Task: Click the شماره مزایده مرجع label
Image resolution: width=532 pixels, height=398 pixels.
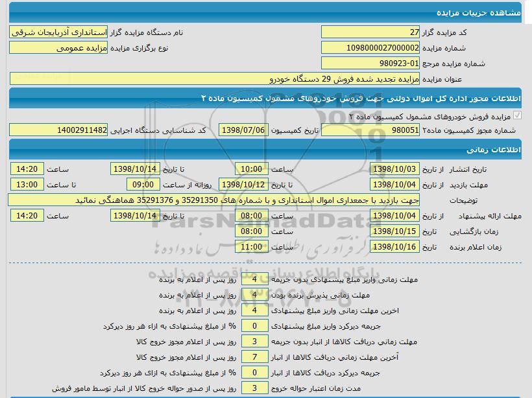Action: click(453, 64)
